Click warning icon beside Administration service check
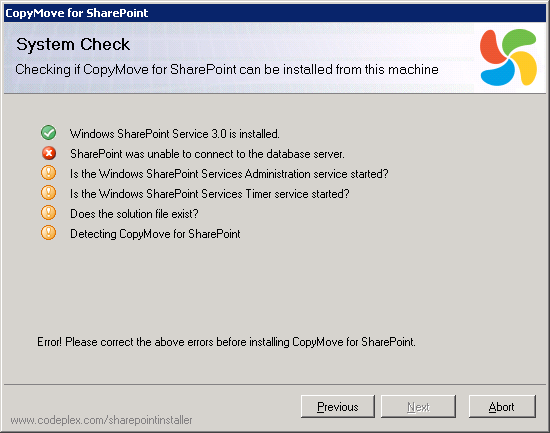This screenshot has height=433, width=550. click(x=48, y=173)
